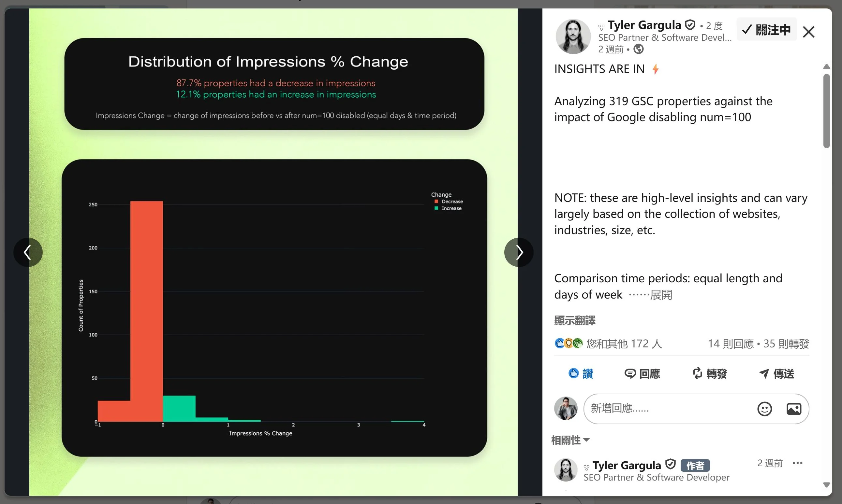Expand the post text via 展開
This screenshot has width=842, height=504.
pos(661,295)
